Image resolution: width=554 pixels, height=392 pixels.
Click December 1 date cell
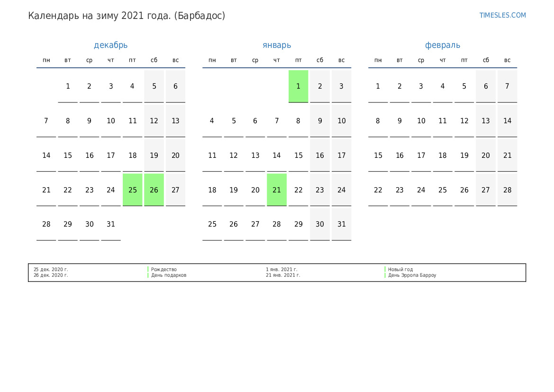pyautogui.click(x=68, y=86)
